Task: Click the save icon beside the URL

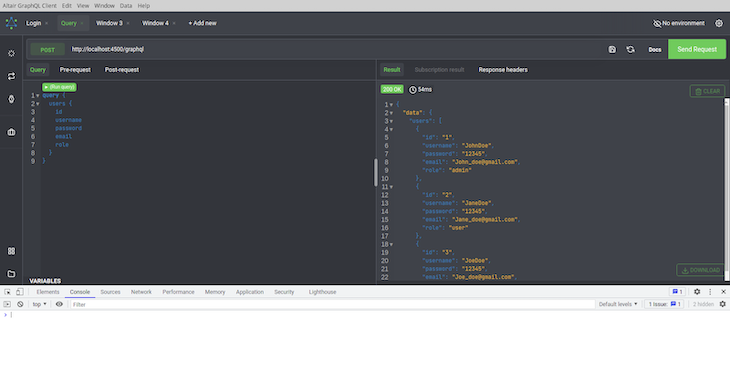Action: point(612,49)
